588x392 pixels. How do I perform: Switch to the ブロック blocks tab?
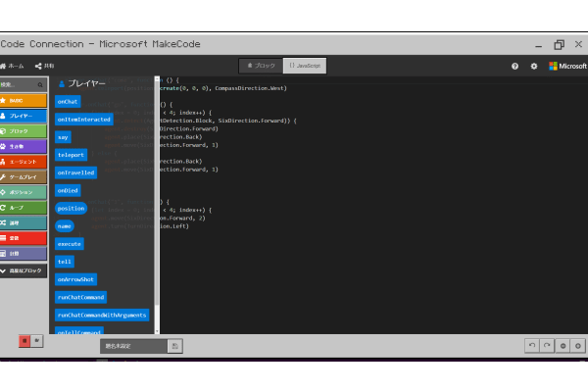pos(261,66)
